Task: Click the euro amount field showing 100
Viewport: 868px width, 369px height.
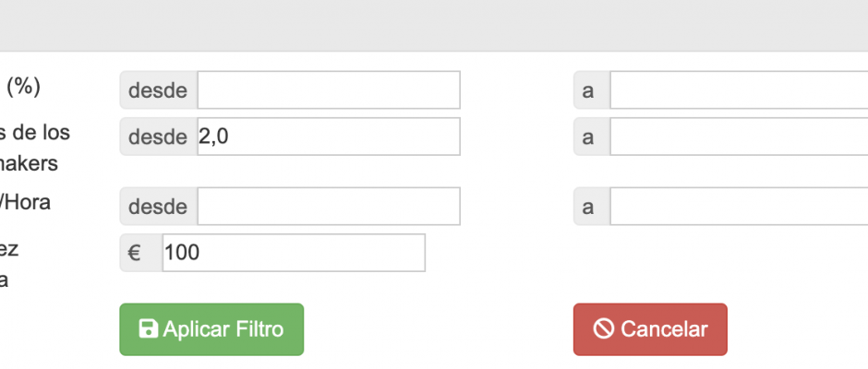Action: 293,253
